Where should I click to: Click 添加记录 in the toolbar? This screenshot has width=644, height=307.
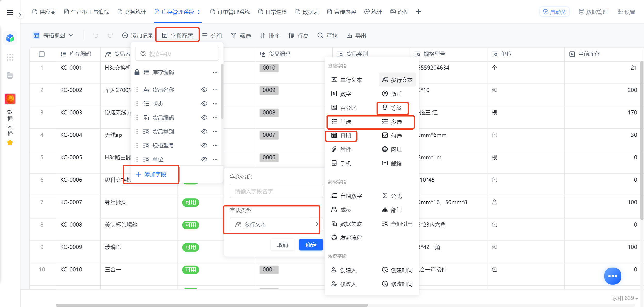tap(137, 36)
